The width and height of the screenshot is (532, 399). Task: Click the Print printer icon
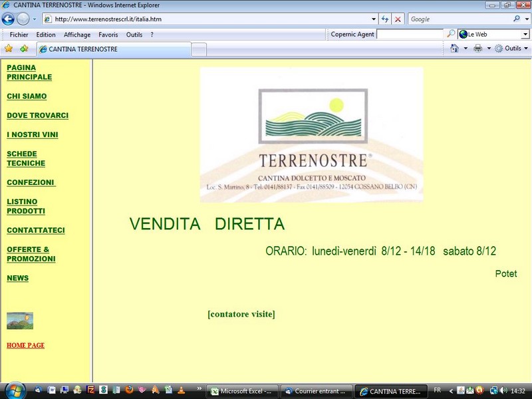coord(477,48)
